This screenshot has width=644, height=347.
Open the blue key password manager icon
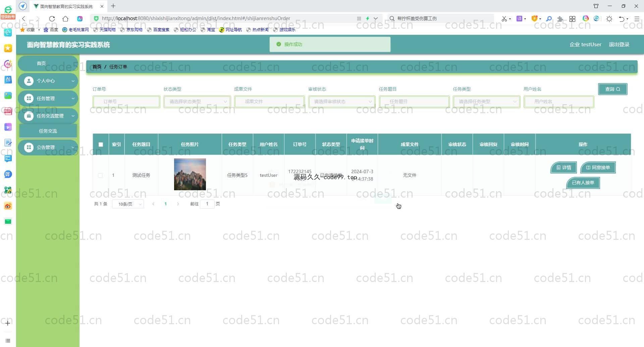click(x=549, y=19)
